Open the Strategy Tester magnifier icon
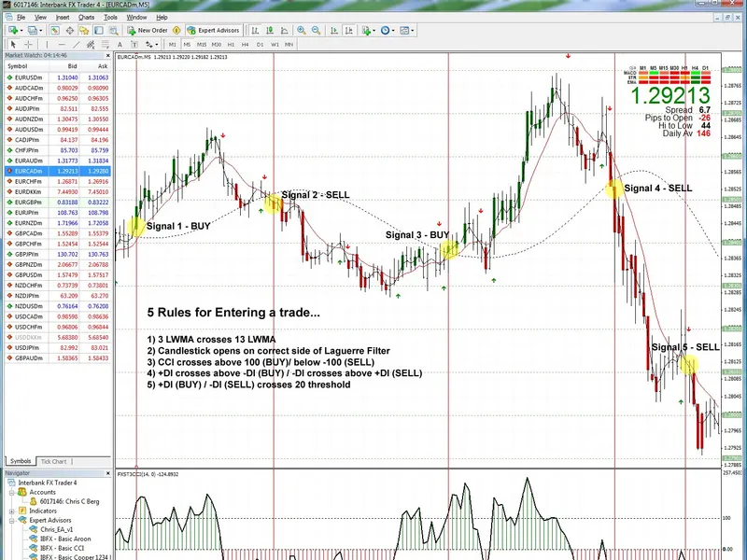747x560 pixels. pyautogui.click(x=113, y=31)
